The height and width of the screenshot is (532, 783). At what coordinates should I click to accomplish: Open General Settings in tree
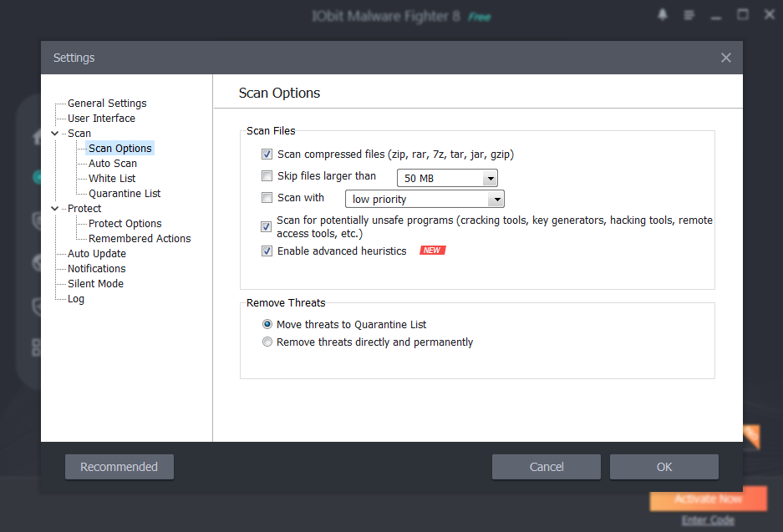107,104
